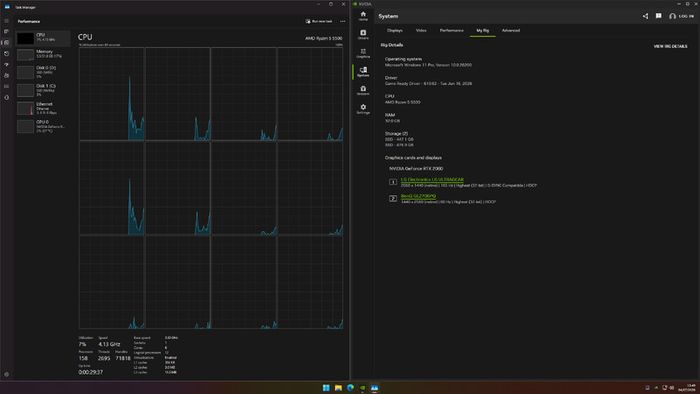Open taskbar clock and date
Viewport: 700px width, 394px height.
coord(688,387)
